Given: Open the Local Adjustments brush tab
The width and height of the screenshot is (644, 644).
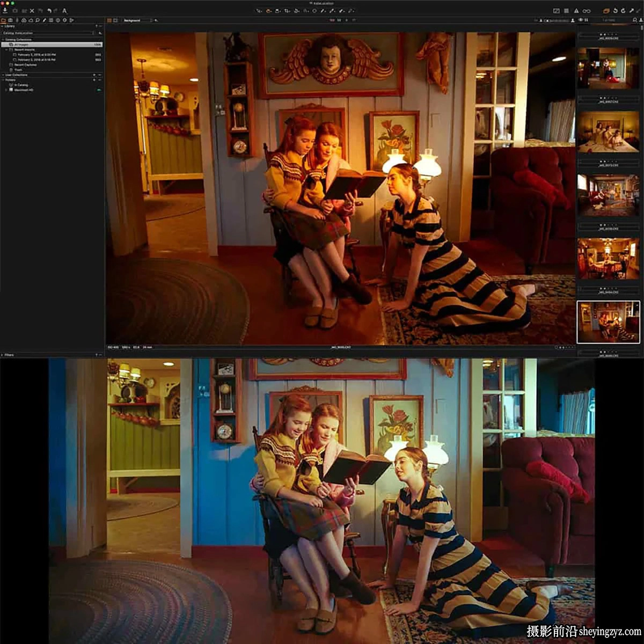Looking at the screenshot, I should (x=44, y=20).
